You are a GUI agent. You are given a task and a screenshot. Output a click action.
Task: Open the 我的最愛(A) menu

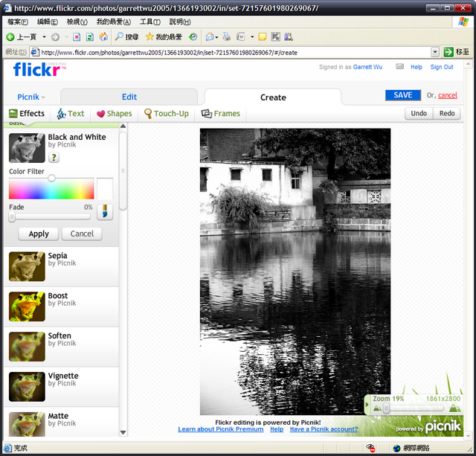(x=114, y=22)
